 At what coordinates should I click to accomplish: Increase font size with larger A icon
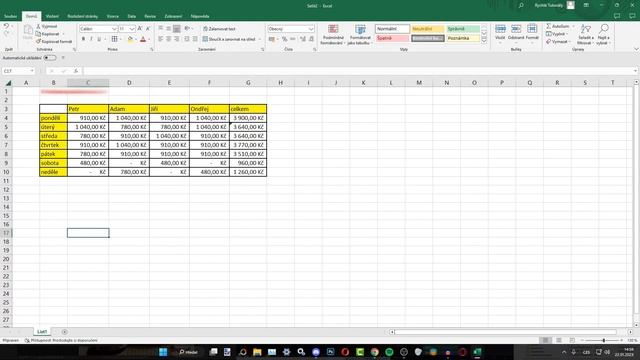pos(140,29)
